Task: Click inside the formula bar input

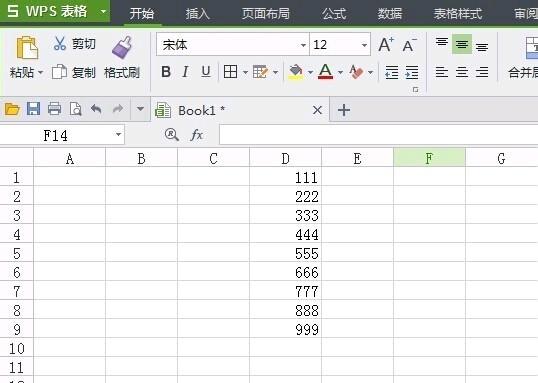Action: (378, 135)
